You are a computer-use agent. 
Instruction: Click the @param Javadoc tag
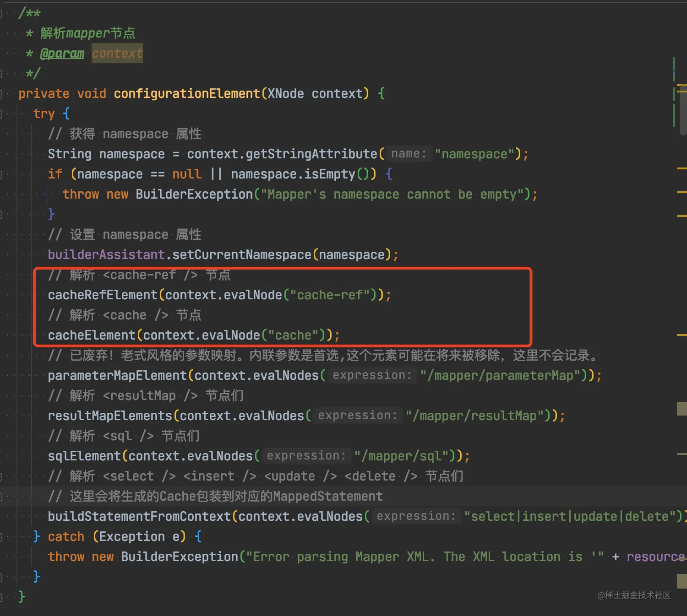pos(62,54)
